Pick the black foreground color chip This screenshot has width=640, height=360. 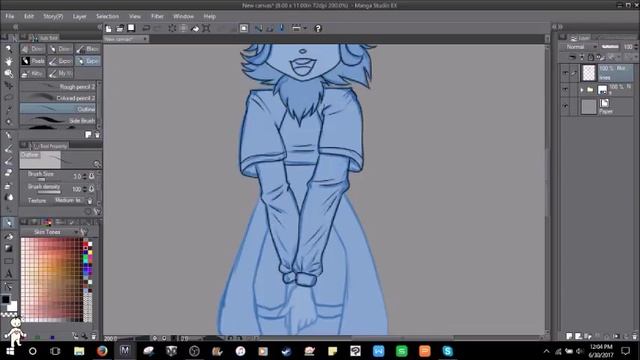click(5, 299)
